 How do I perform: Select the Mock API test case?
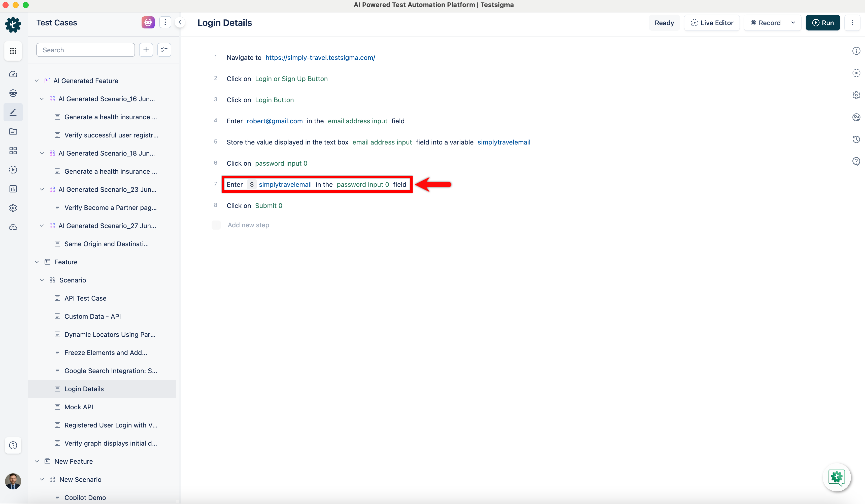pyautogui.click(x=79, y=407)
